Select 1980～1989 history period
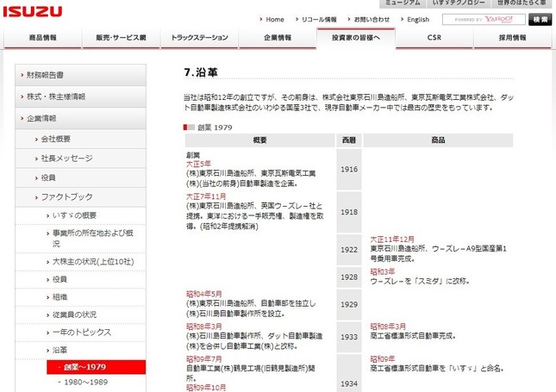This screenshot has width=556, height=392. pos(84,382)
